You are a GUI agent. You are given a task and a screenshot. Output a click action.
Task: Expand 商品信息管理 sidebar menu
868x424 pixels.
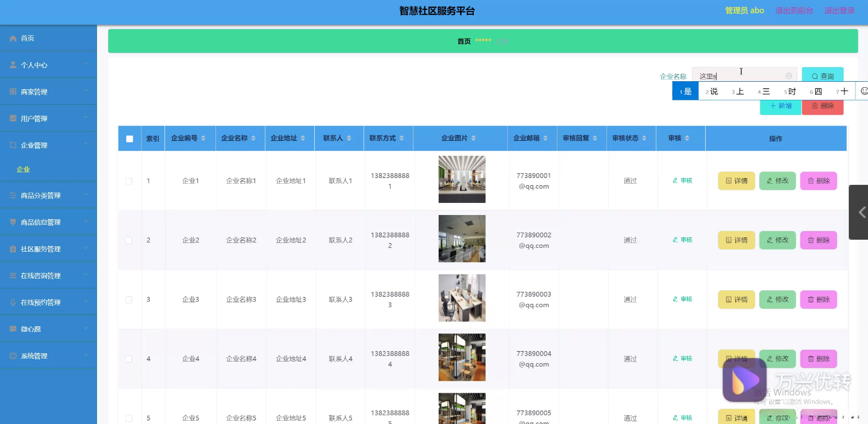point(48,222)
